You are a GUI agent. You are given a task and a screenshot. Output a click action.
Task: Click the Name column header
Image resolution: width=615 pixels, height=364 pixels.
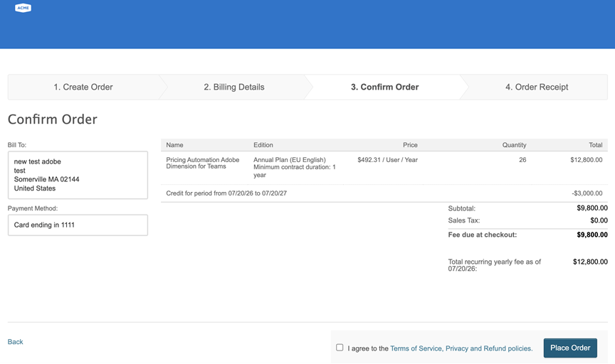pyautogui.click(x=174, y=145)
